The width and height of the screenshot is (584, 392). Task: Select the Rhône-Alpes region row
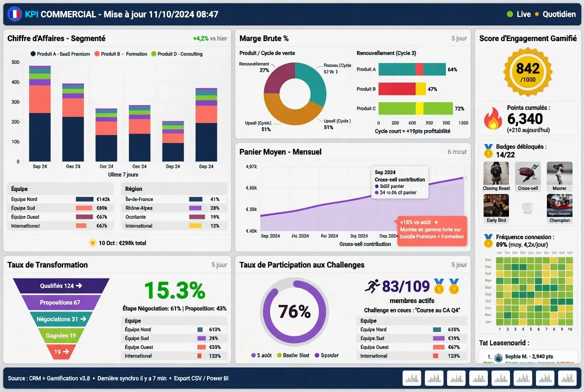tap(174, 208)
